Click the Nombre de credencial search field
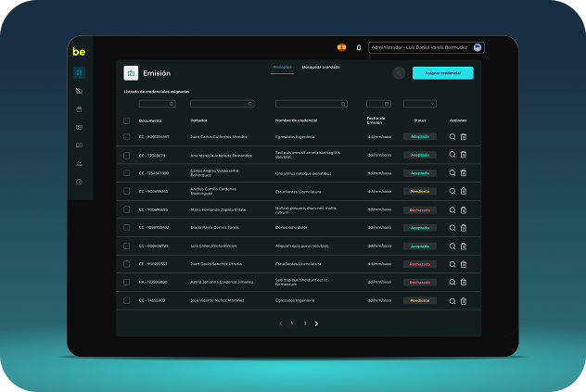Screen dimensions: 586x392 coord(312,104)
